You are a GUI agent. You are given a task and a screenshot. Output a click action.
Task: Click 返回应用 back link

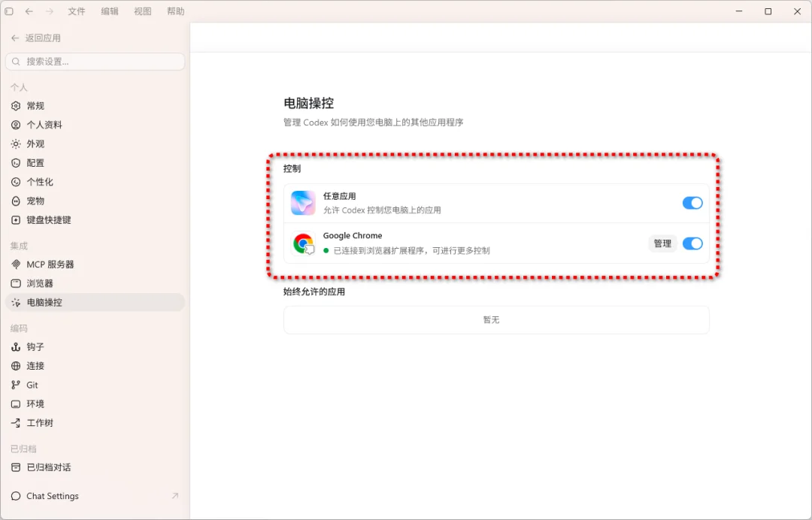point(36,38)
